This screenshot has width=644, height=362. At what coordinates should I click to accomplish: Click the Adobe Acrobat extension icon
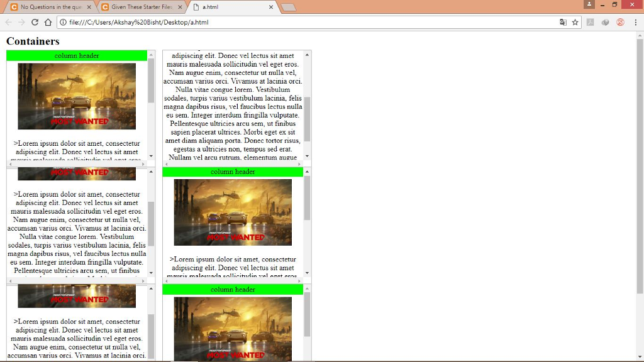point(590,22)
